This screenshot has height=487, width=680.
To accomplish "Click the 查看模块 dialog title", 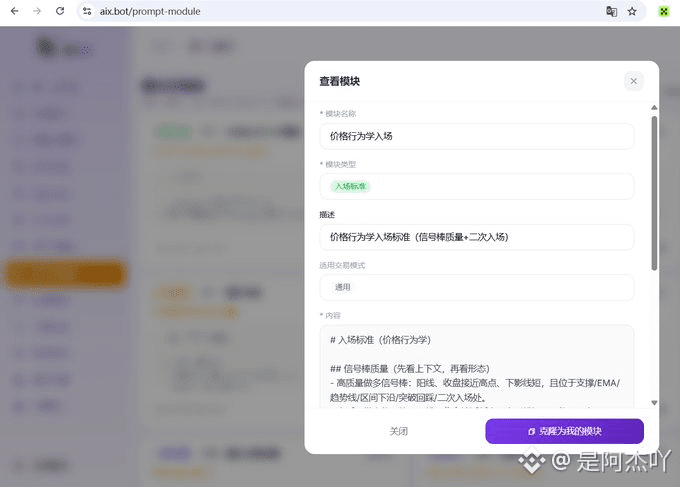I will pyautogui.click(x=340, y=82).
